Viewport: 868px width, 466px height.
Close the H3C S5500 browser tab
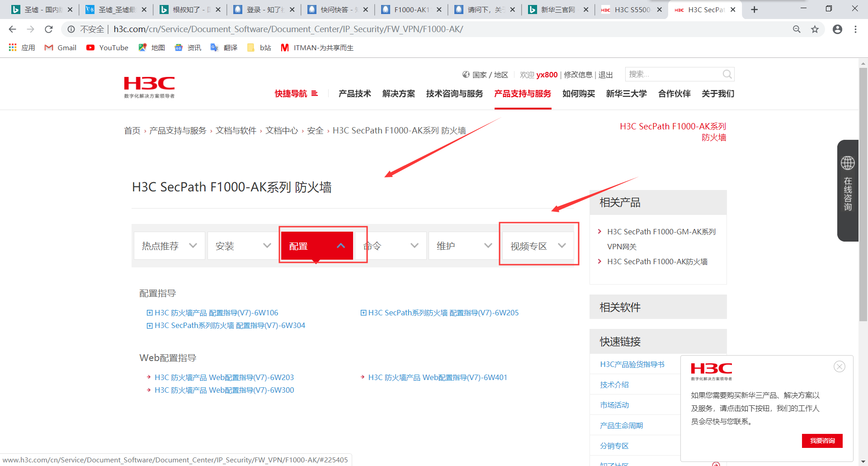tap(660, 10)
